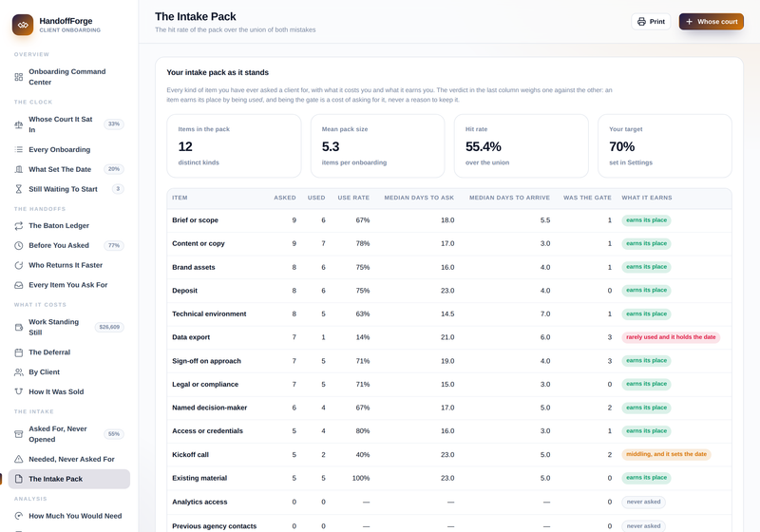Open the Your target 70% card
Screen dimensions: 760x532
click(x=664, y=146)
